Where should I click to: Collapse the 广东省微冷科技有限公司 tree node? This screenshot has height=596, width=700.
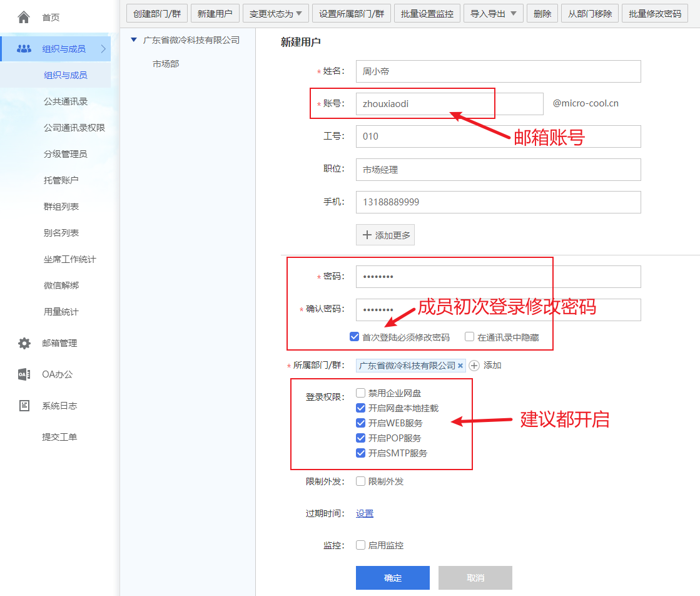[x=133, y=40]
